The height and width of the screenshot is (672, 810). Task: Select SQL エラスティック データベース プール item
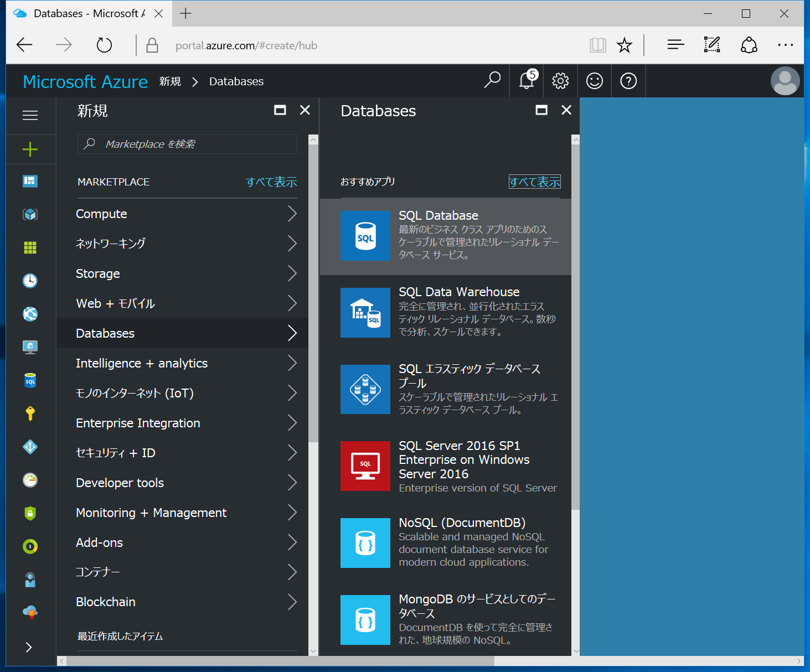click(446, 389)
